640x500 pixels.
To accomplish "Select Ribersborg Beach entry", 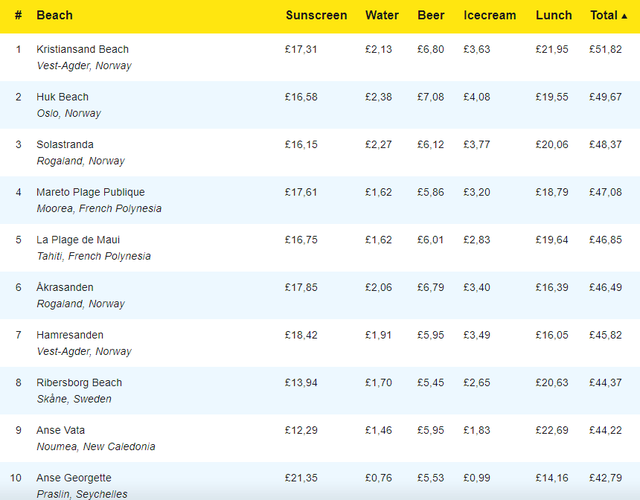I will click(x=78, y=383).
